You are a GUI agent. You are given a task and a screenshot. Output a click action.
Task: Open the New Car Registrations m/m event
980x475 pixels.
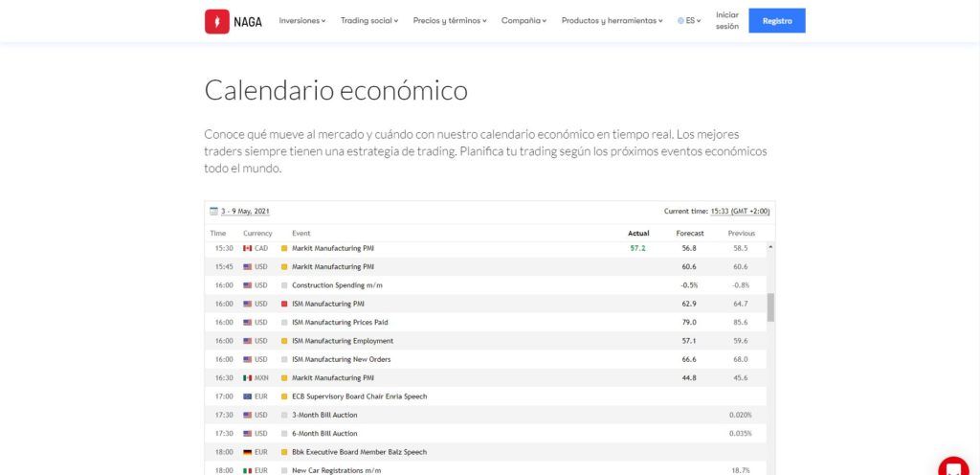(x=336, y=470)
